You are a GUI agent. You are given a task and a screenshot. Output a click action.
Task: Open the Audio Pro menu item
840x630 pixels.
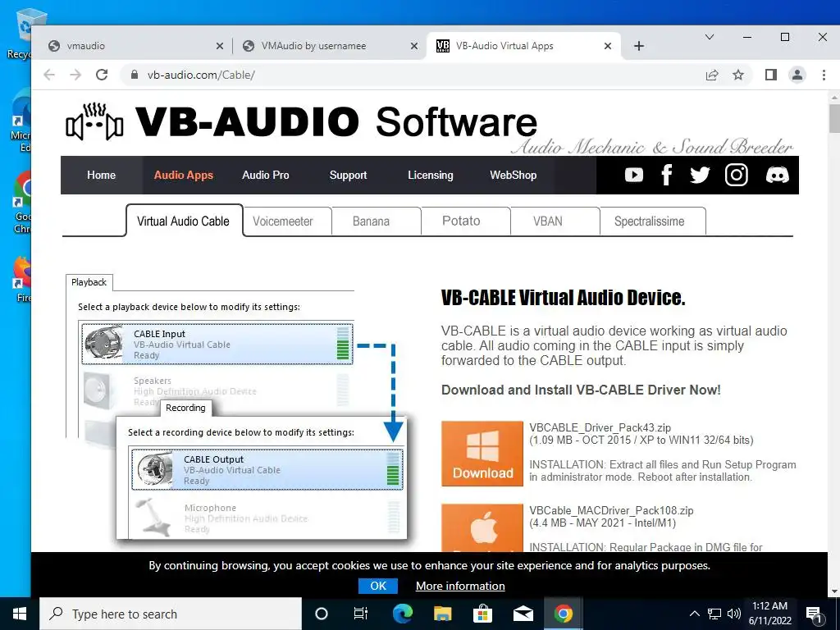pos(265,176)
